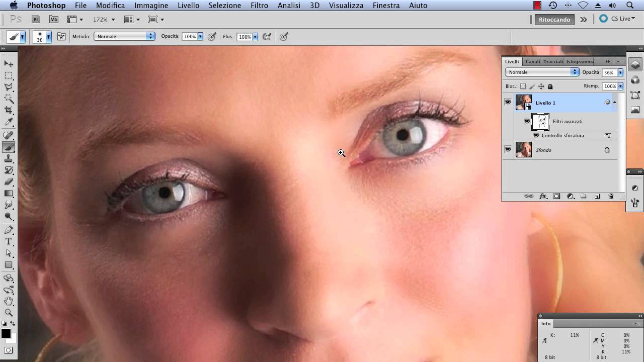The height and width of the screenshot is (362, 644).
Task: Toggle Controllo sfocatura filter visibility
Action: click(536, 135)
